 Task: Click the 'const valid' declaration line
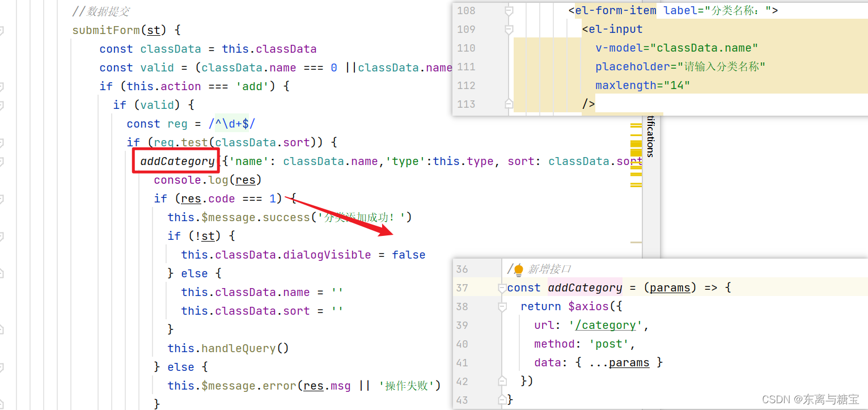point(276,67)
